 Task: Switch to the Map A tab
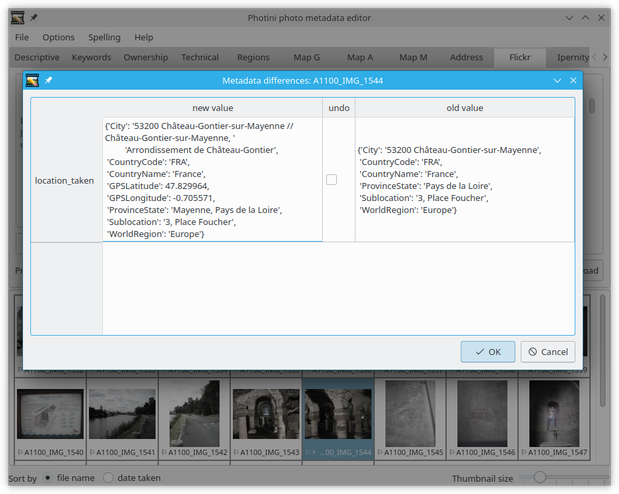pyautogui.click(x=360, y=58)
